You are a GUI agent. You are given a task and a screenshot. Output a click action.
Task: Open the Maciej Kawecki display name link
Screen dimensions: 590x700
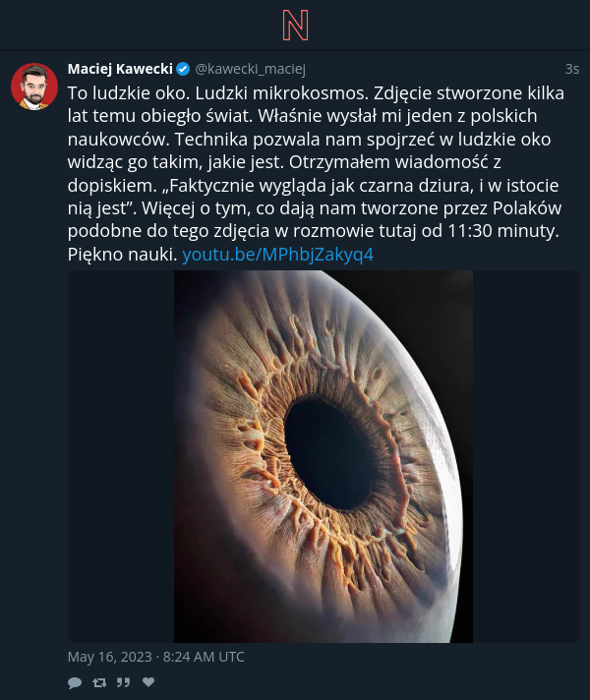tap(120, 69)
